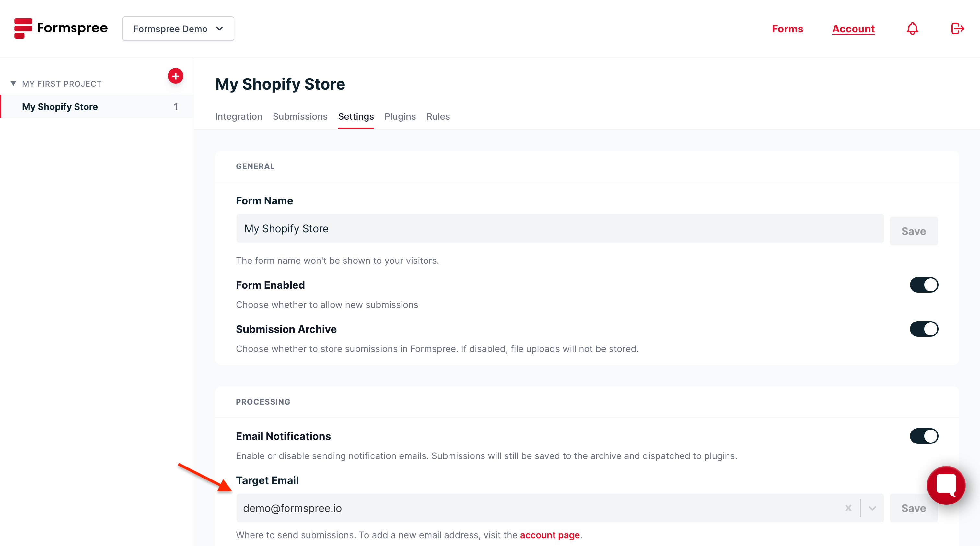Image resolution: width=980 pixels, height=546 pixels.
Task: Open the chat support bubble
Action: click(946, 485)
